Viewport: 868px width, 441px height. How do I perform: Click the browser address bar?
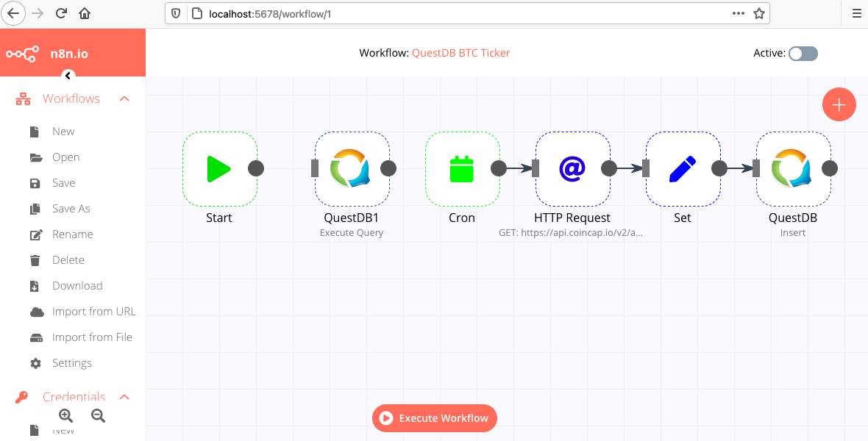[456, 13]
